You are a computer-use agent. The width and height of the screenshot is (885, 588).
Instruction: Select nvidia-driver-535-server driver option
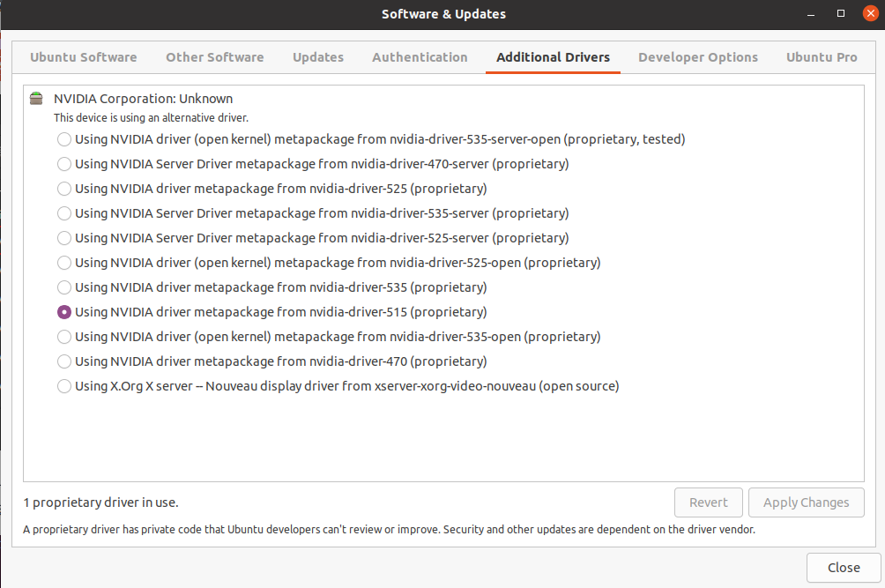[64, 213]
